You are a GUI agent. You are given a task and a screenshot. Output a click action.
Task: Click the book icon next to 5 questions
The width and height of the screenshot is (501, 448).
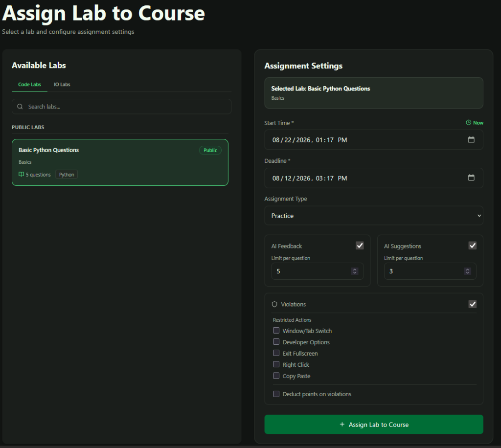[x=21, y=174]
